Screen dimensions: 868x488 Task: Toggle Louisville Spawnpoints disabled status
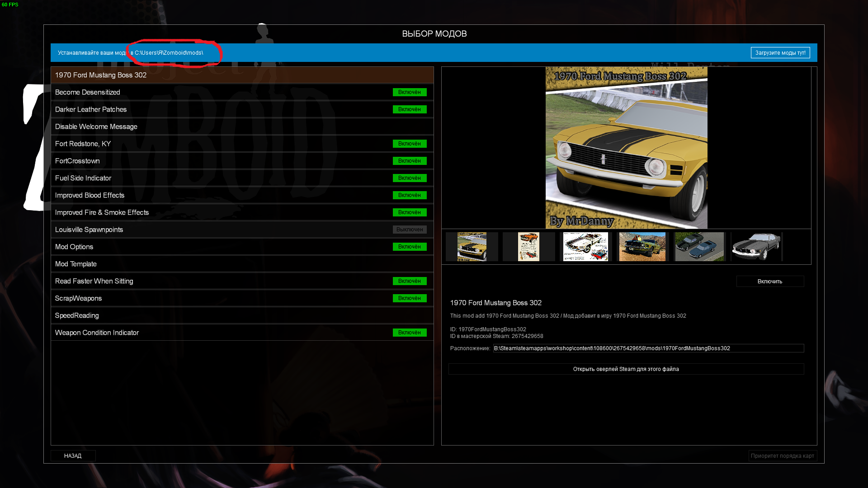pyautogui.click(x=409, y=230)
